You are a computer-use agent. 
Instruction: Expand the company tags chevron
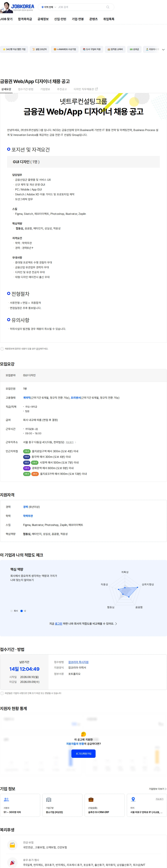click(x=163, y=50)
